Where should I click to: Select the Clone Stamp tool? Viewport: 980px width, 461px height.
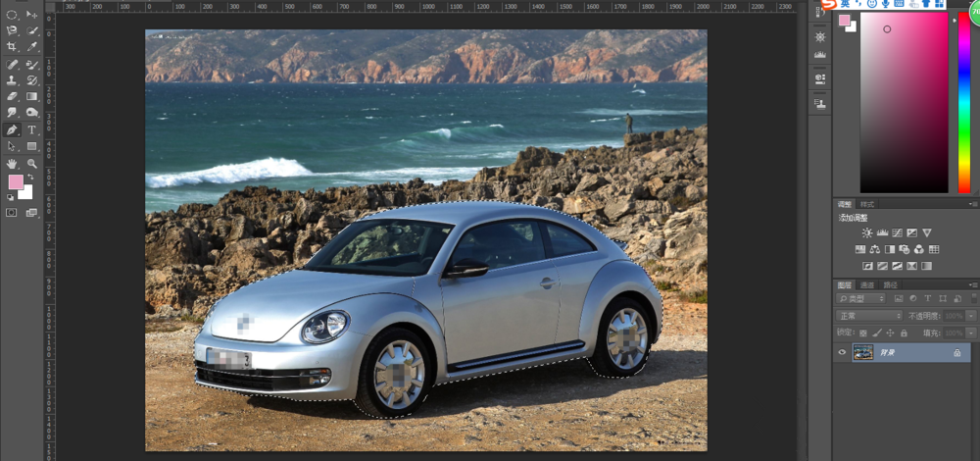pyautogui.click(x=11, y=80)
